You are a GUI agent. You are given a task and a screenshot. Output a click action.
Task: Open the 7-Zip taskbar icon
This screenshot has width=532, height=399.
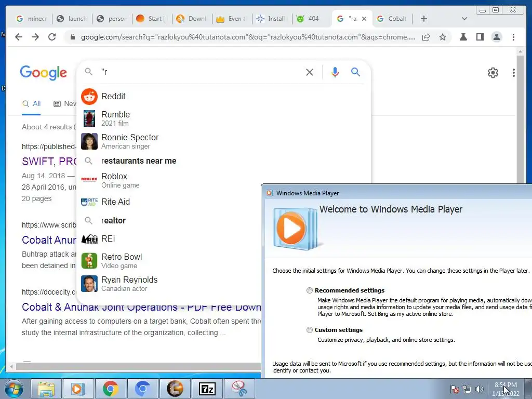pos(207,389)
